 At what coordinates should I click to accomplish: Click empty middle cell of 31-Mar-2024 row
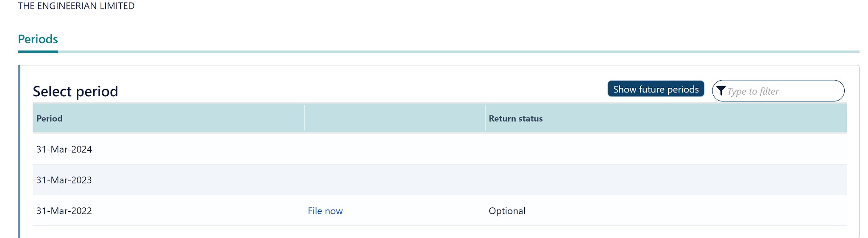pos(395,149)
